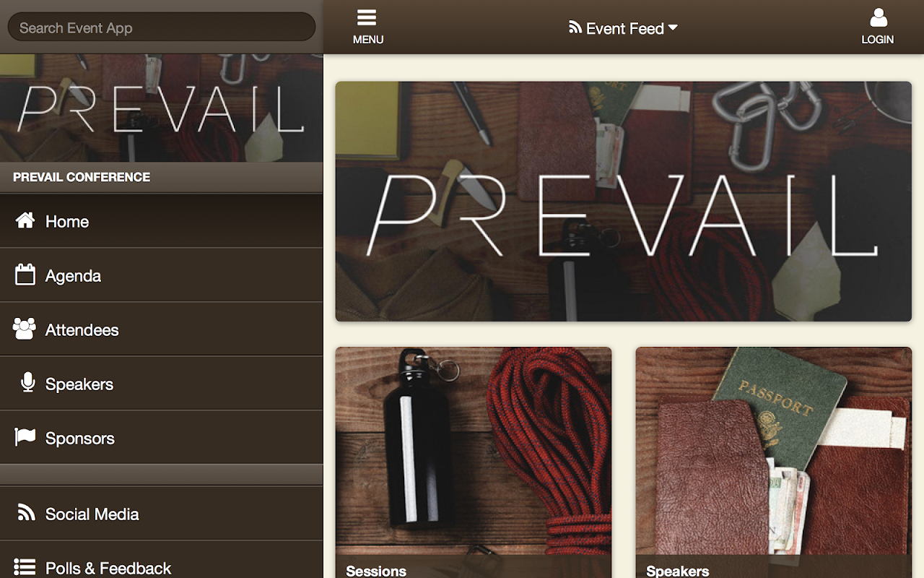The height and width of the screenshot is (578, 924).
Task: Click the Sponsors flag icon
Action: [25, 437]
